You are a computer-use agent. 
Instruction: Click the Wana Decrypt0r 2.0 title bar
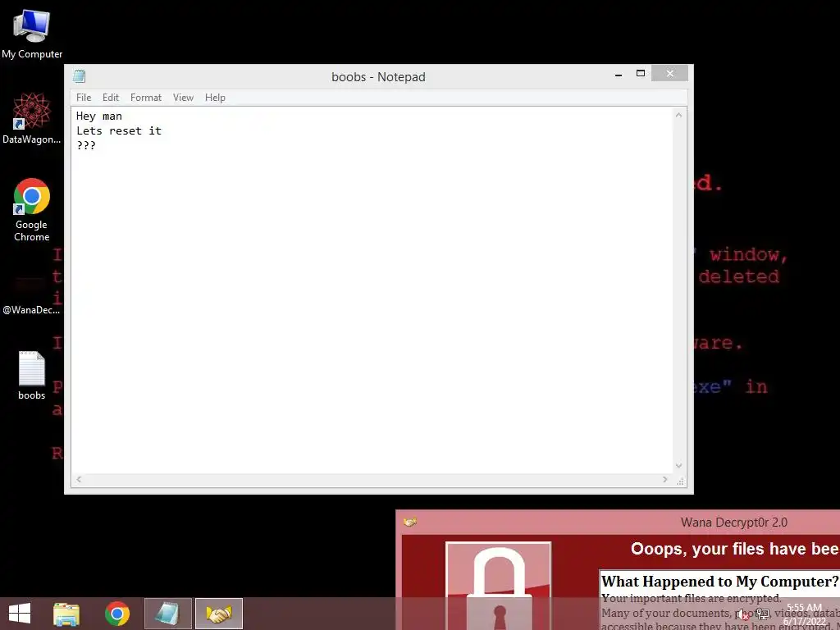(x=734, y=523)
